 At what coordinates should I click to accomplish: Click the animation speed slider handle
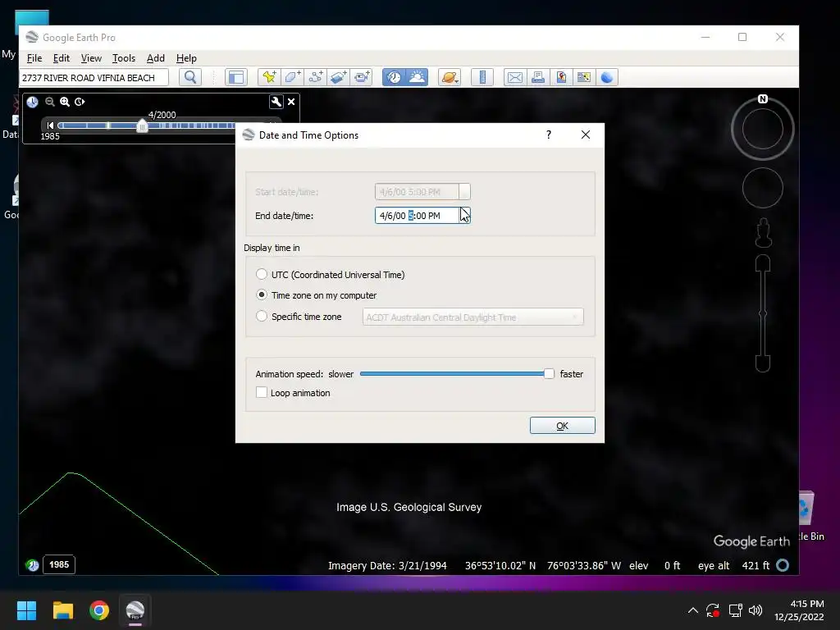click(549, 374)
